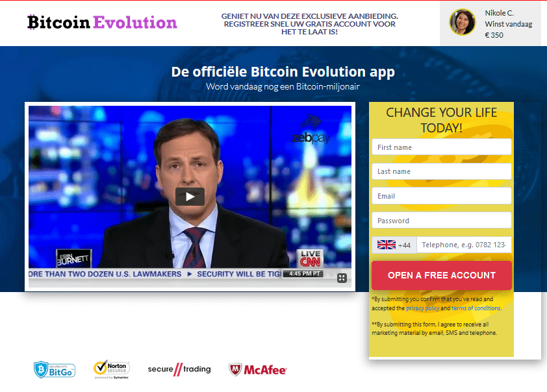Click the Norton Secured badge
547x392 pixels.
pyautogui.click(x=112, y=370)
